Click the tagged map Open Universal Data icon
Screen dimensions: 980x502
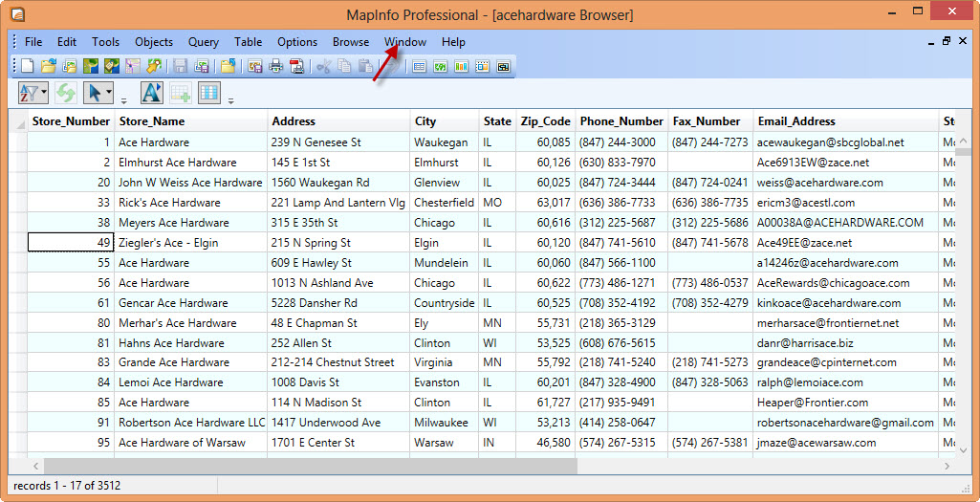coord(112,66)
